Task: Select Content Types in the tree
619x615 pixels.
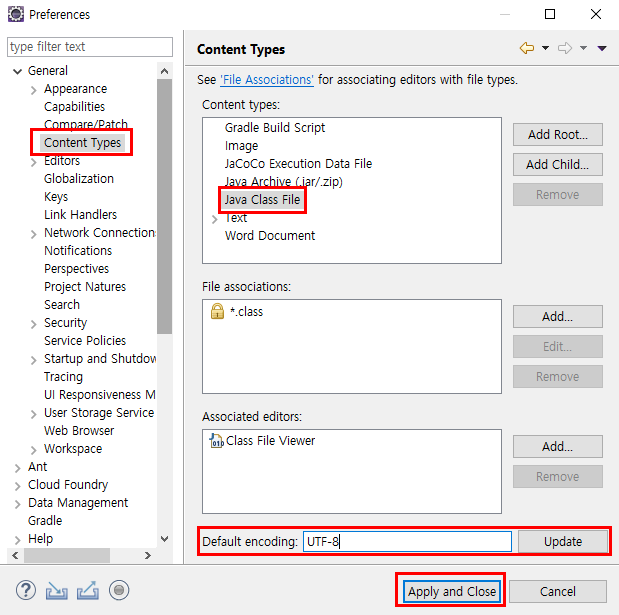Action: 82,142
